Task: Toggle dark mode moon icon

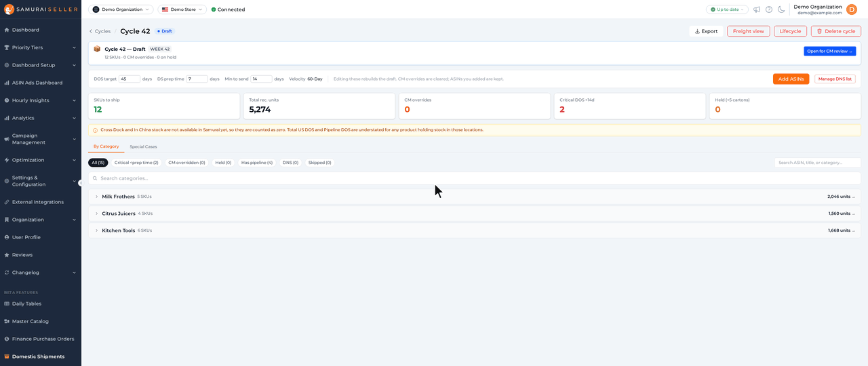Action: click(x=781, y=9)
